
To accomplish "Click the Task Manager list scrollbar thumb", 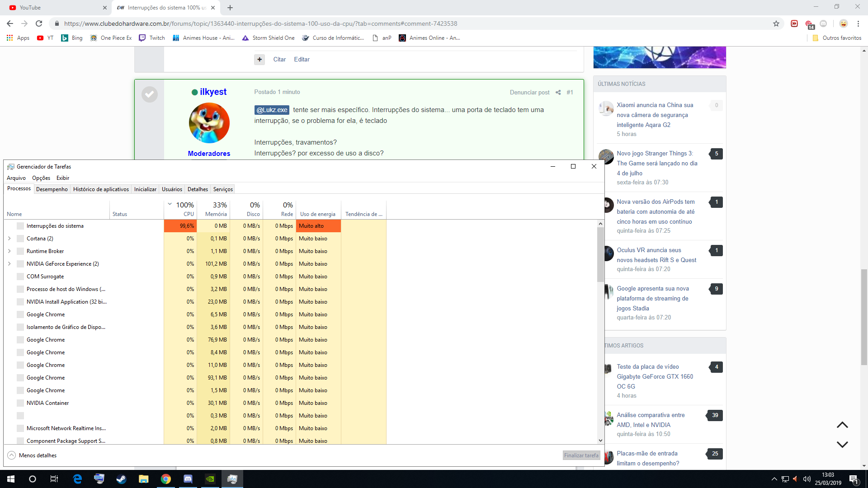I will 600,254.
